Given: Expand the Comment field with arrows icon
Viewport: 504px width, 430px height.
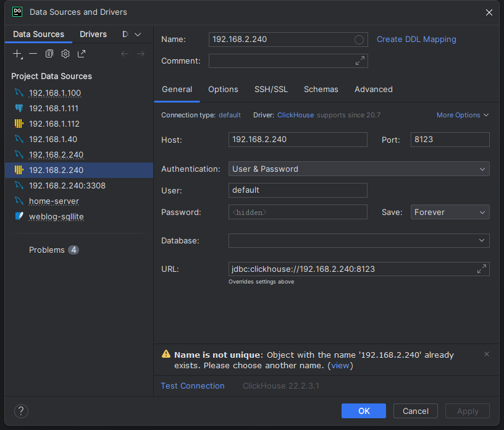Looking at the screenshot, I should coord(360,61).
